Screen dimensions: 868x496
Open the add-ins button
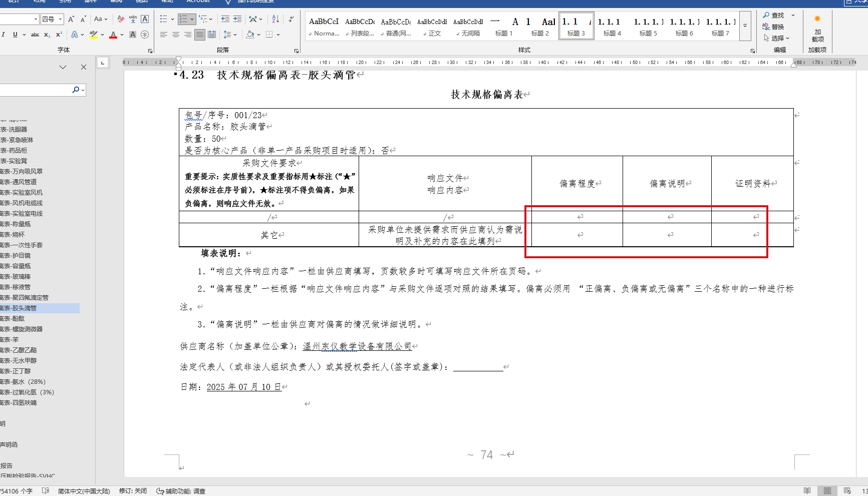pyautogui.click(x=817, y=29)
